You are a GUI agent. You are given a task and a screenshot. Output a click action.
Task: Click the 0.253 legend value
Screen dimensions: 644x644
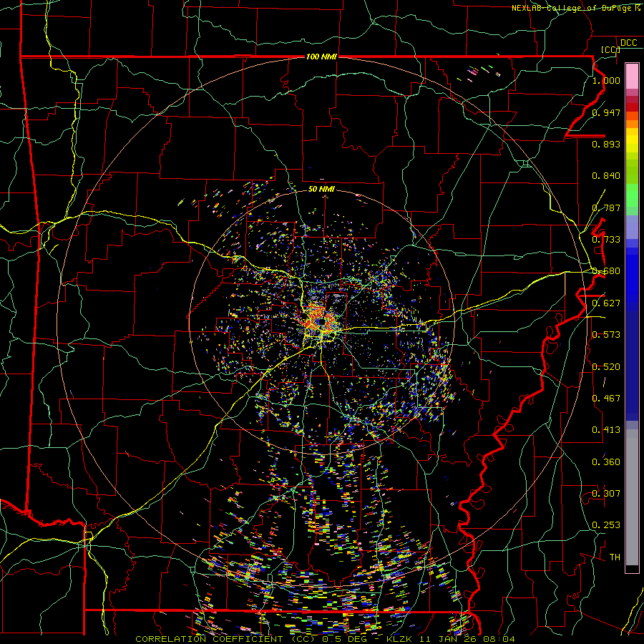coord(606,525)
